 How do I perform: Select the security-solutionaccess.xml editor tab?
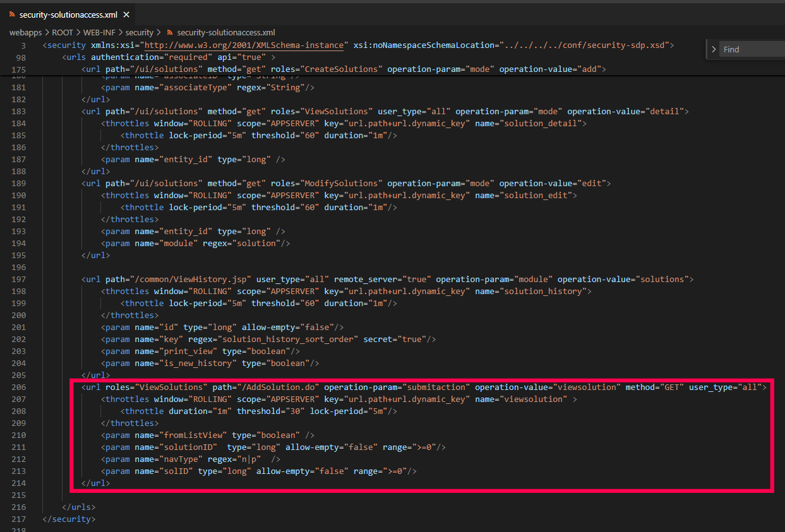coord(68,14)
